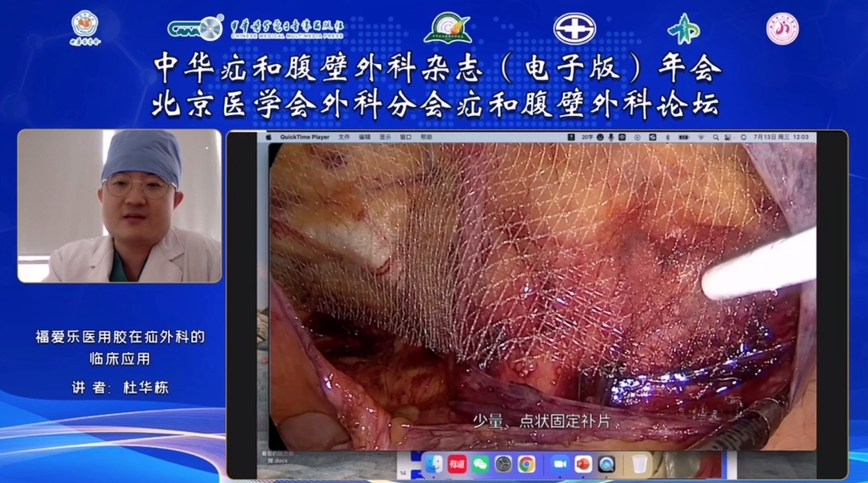Expand the 显示 menu
The height and width of the screenshot is (483, 868).
point(385,137)
